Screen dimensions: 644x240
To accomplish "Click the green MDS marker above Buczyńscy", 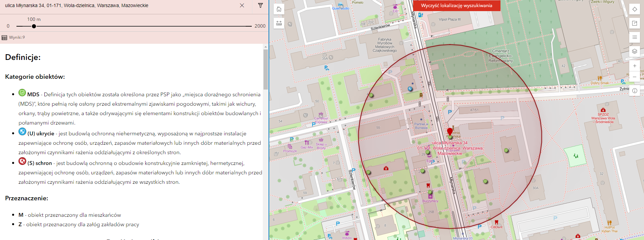I will 430,192.
